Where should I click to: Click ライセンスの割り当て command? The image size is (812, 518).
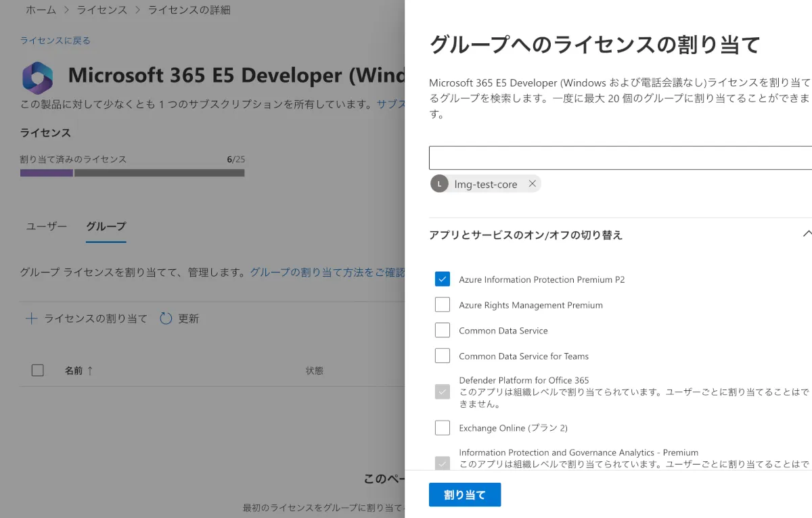click(95, 319)
